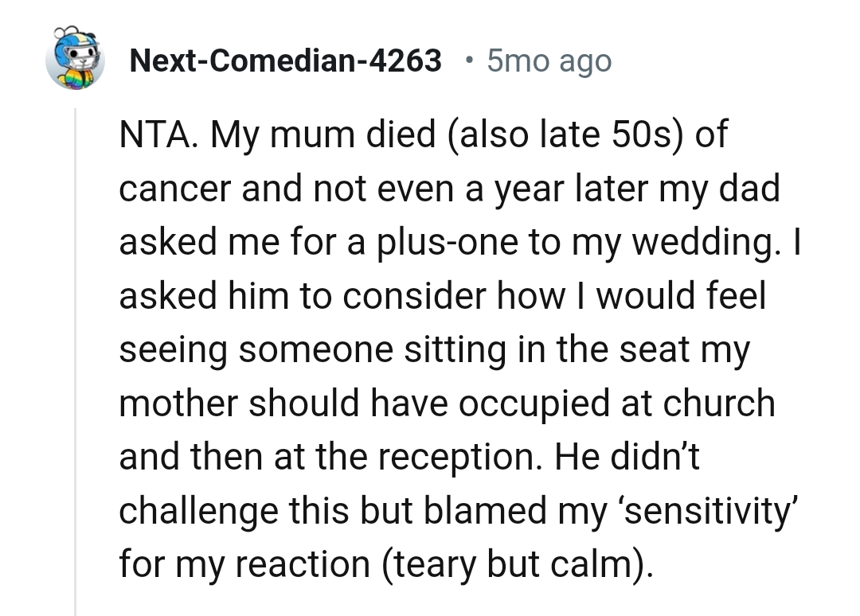Screen dimensions: 860x616
Task: Click the Next-Comedian-4263 avatar image
Action: click(x=75, y=60)
